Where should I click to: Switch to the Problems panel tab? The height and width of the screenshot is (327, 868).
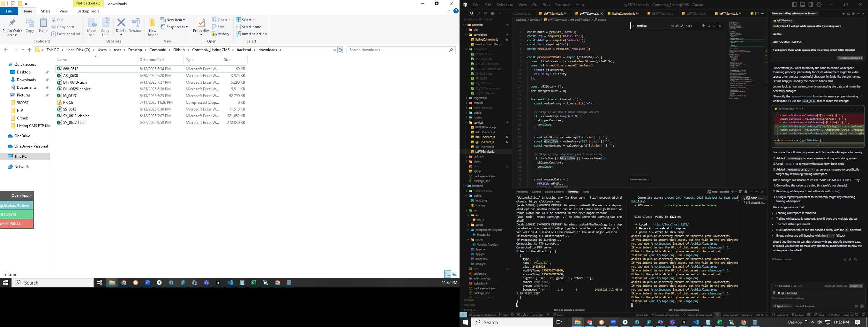(522, 192)
